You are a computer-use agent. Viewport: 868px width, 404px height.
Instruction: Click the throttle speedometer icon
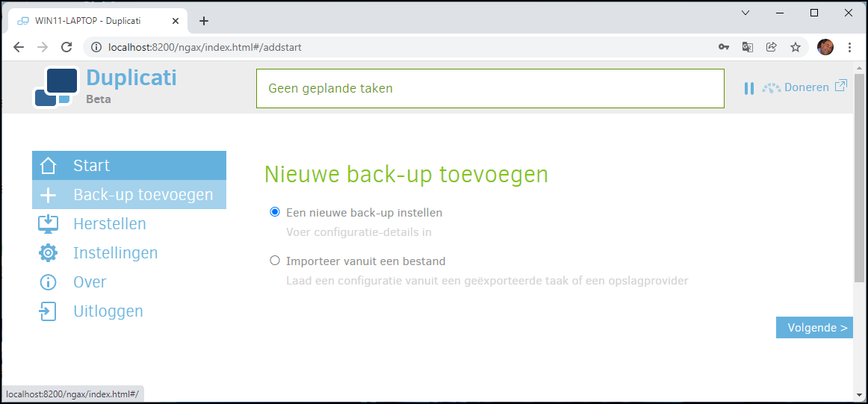click(771, 87)
